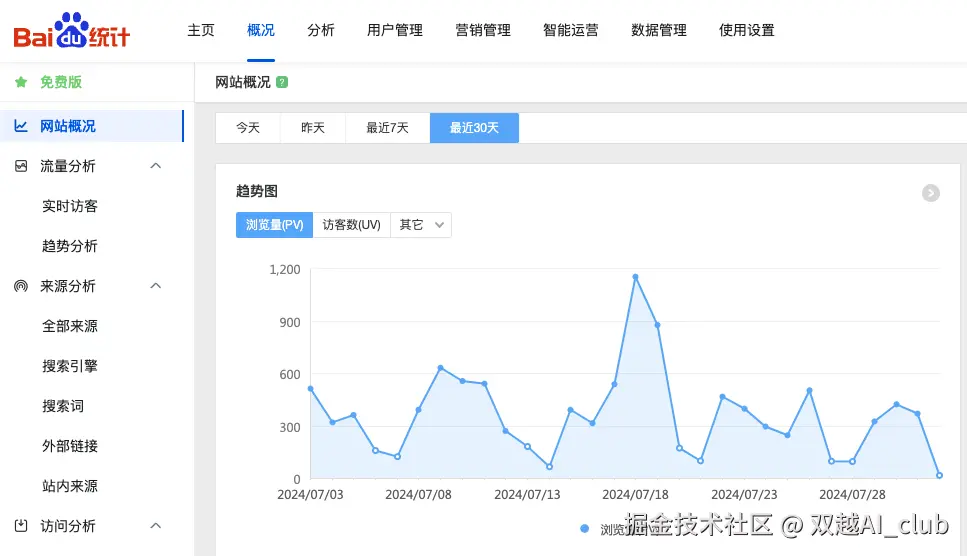Open 外部链接 in the sidebar
The height and width of the screenshot is (556, 967).
click(70, 446)
